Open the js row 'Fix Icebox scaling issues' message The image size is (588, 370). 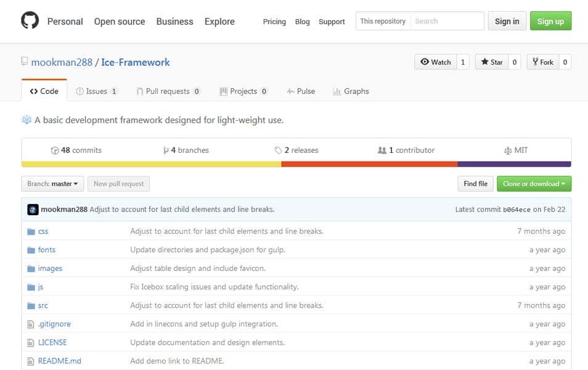[214, 287]
